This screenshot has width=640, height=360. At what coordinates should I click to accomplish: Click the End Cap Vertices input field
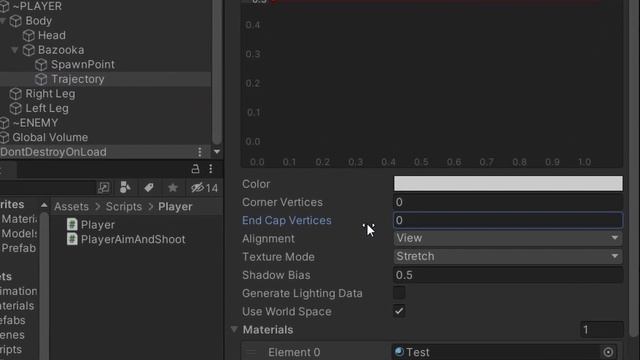click(x=508, y=220)
